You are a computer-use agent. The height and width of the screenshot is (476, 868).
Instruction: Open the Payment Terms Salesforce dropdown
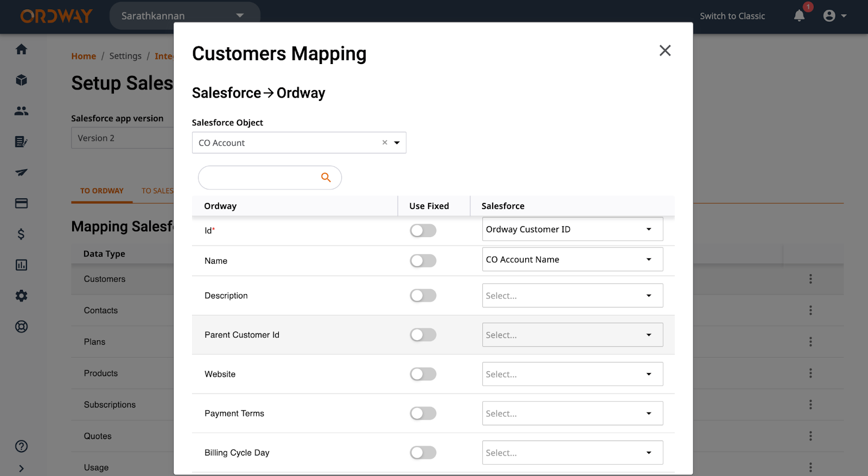tap(572, 414)
